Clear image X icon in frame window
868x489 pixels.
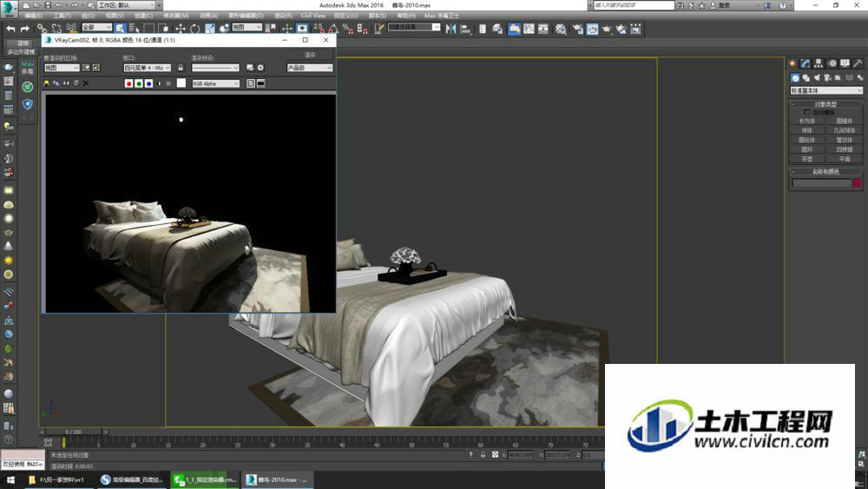tap(86, 83)
